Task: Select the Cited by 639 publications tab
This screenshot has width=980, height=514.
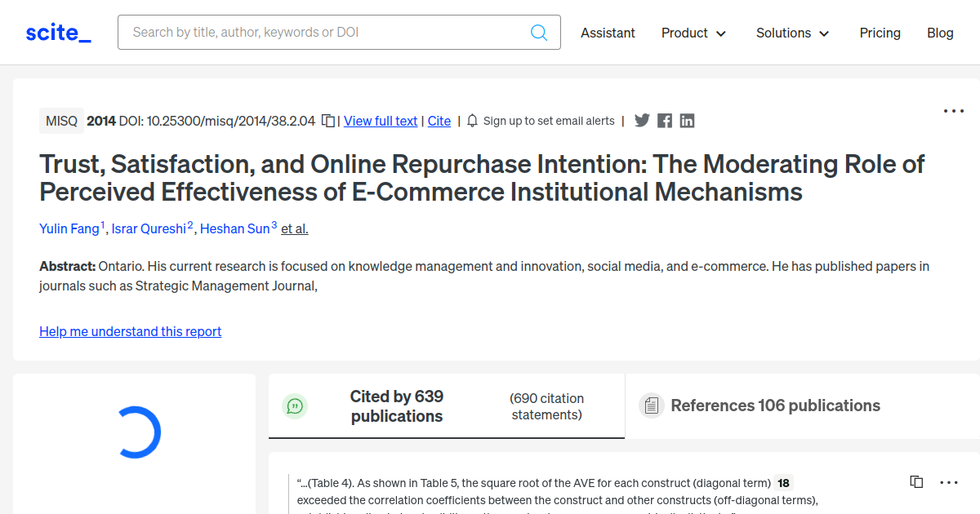Action: (x=397, y=405)
